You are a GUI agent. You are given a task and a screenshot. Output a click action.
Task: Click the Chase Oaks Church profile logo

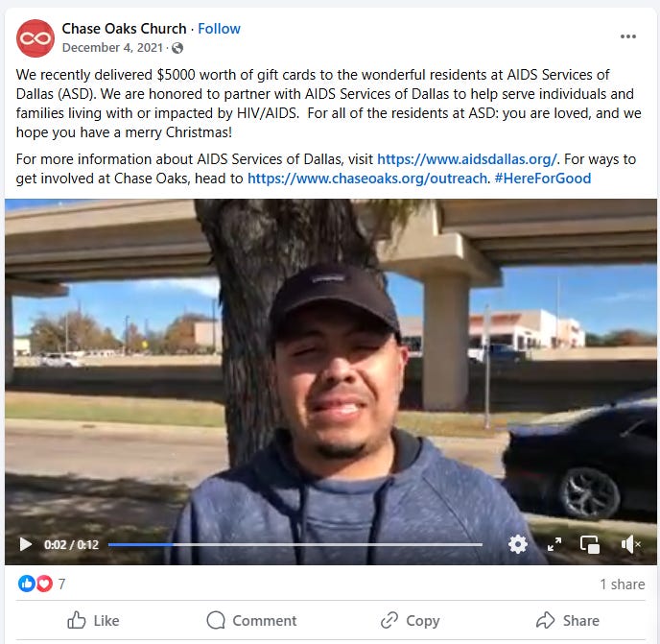tap(35, 38)
